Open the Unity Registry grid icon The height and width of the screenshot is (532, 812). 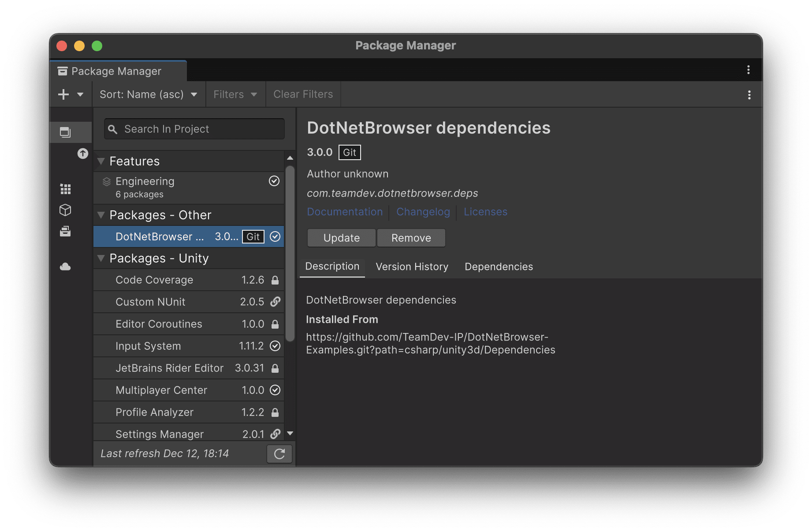click(65, 189)
